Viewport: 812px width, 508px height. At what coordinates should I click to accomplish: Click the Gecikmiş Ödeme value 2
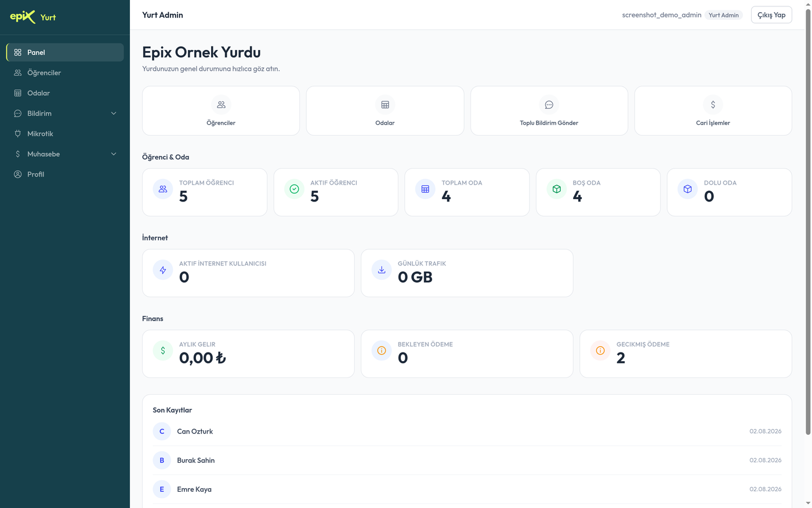(621, 358)
